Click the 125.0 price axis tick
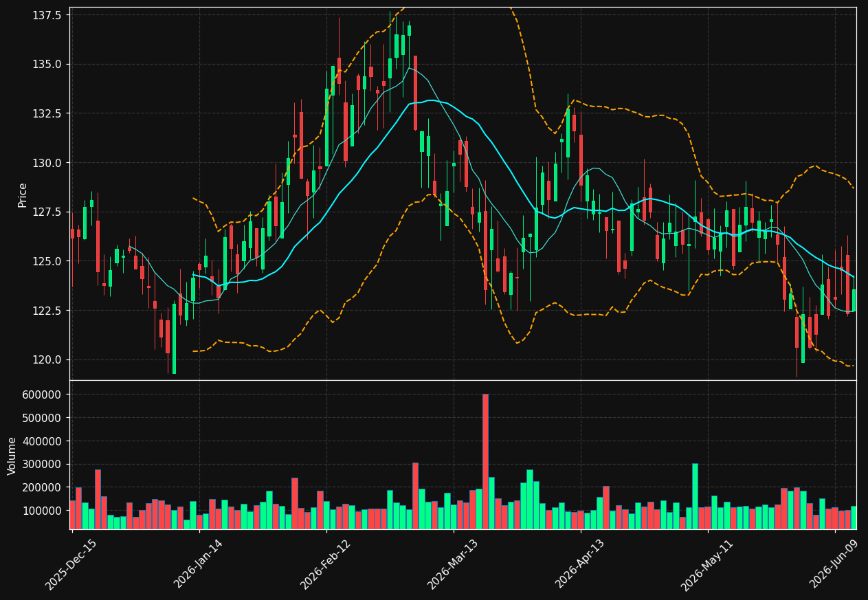Viewport: 868px width, 600px height. pos(46,261)
